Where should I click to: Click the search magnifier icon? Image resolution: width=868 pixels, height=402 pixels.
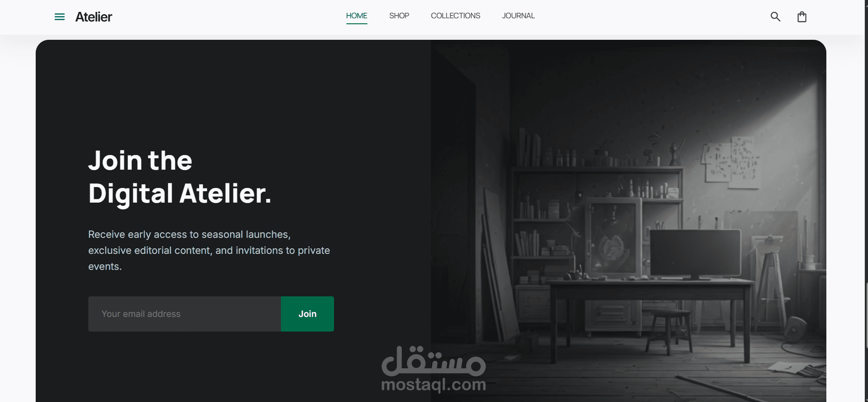775,17
